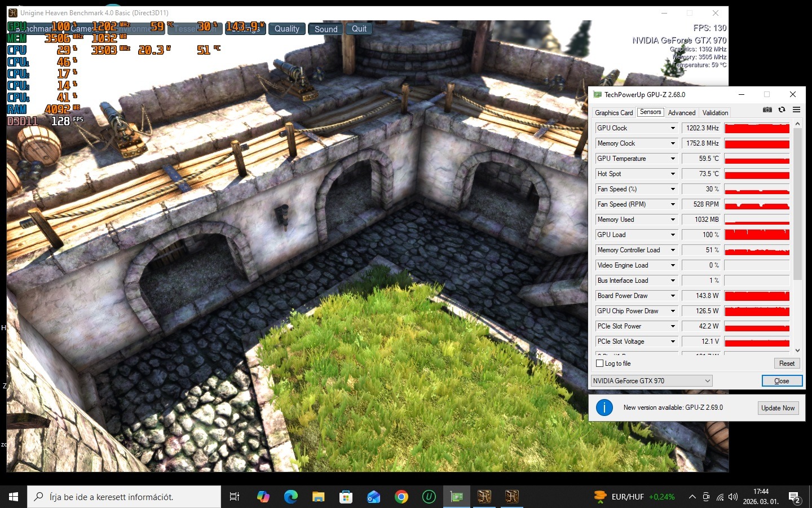Open the Quality menu in Heaven Benchmark
The height and width of the screenshot is (508, 812).
coord(287,29)
